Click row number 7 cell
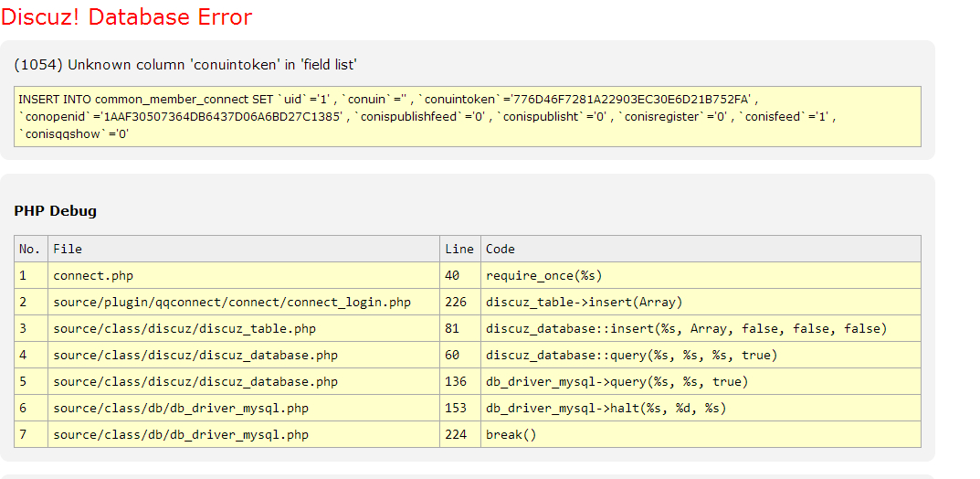980x479 pixels. (x=31, y=434)
